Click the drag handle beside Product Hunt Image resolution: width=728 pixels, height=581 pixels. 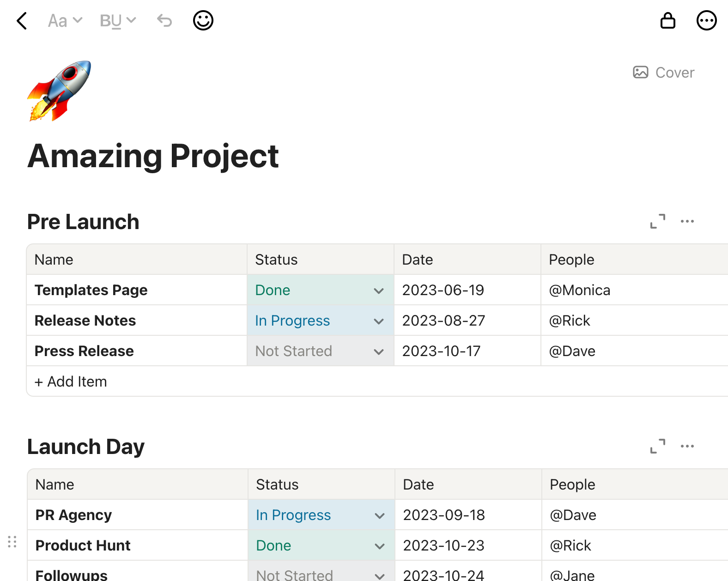(x=12, y=542)
